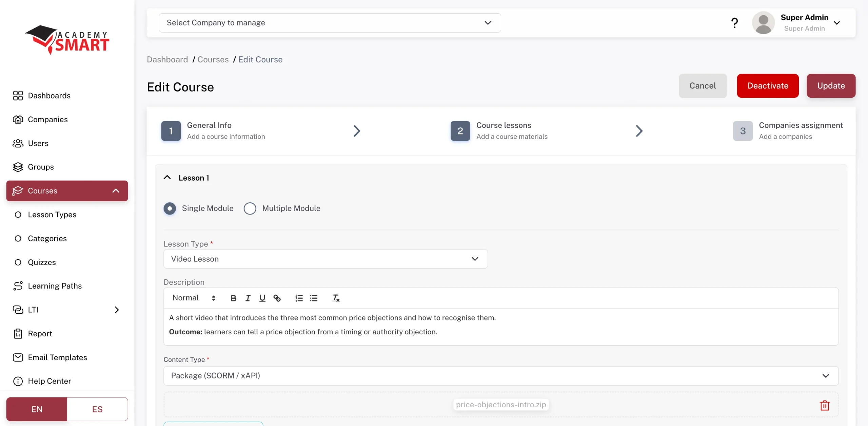Open the Select Company to manage dropdown
The height and width of the screenshot is (426, 868).
click(x=330, y=23)
